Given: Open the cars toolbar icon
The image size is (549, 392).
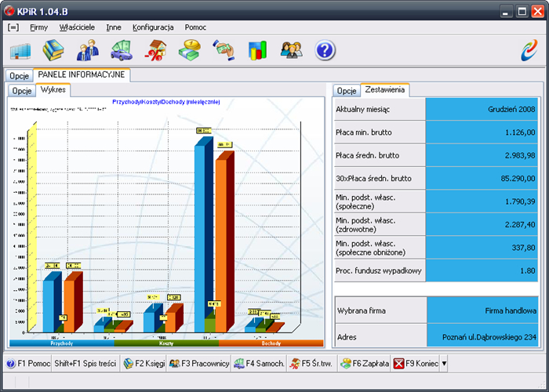Looking at the screenshot, I should (x=121, y=50).
